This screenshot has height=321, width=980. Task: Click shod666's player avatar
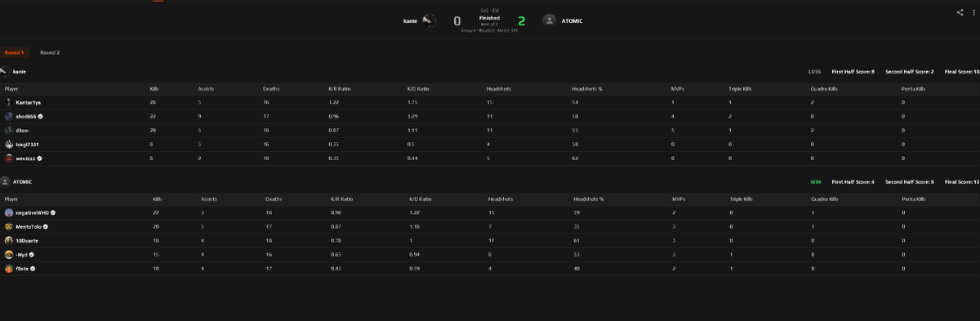(x=8, y=116)
